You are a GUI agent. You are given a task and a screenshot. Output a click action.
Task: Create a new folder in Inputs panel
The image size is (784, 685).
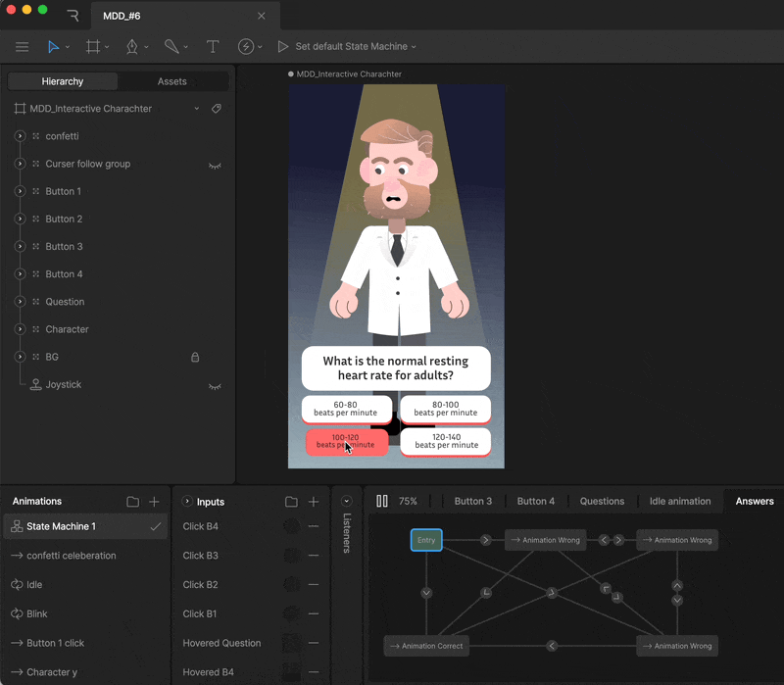point(291,502)
